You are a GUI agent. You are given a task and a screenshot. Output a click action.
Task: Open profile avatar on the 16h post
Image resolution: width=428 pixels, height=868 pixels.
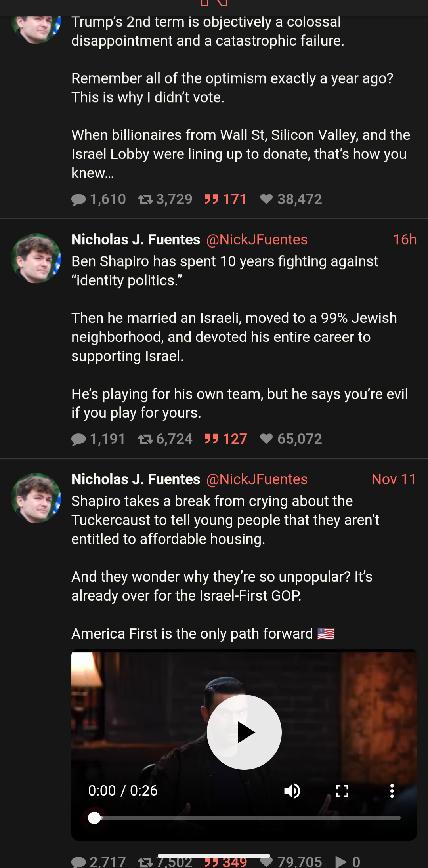coord(36,258)
